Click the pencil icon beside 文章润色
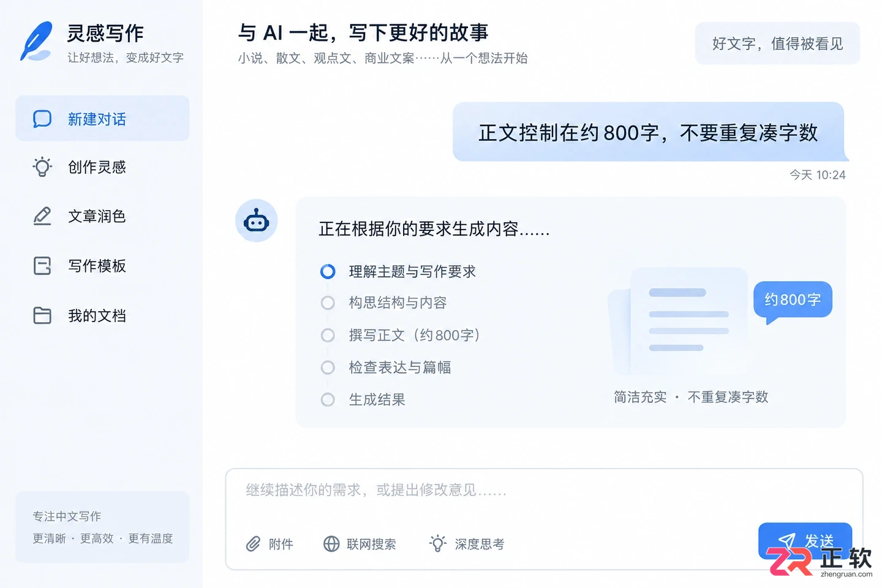The height and width of the screenshot is (588, 882). pyautogui.click(x=42, y=216)
